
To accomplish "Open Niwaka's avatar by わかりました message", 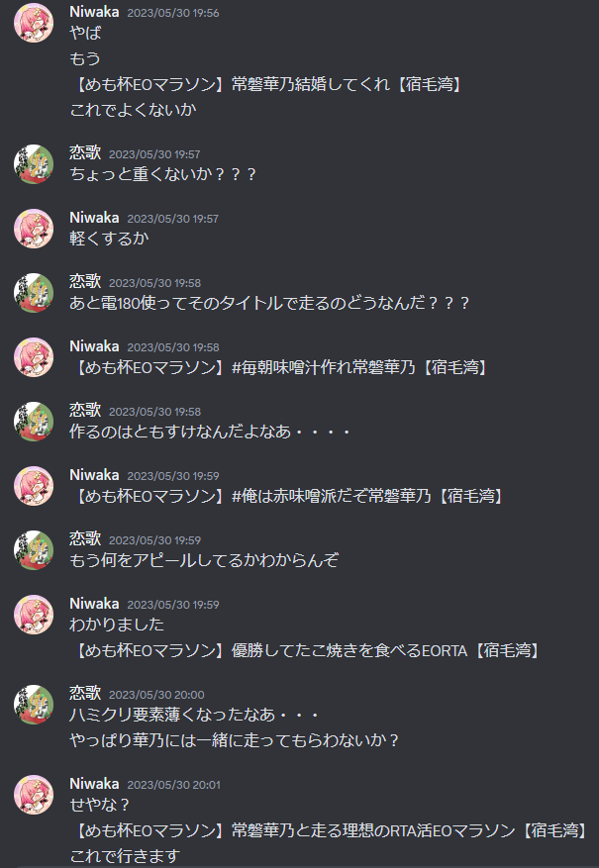I will [34, 615].
